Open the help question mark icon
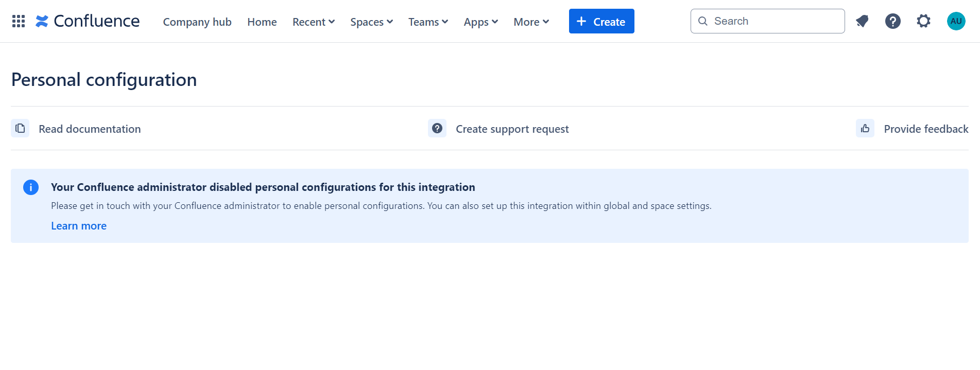This screenshot has height=370, width=980. pyautogui.click(x=893, y=21)
